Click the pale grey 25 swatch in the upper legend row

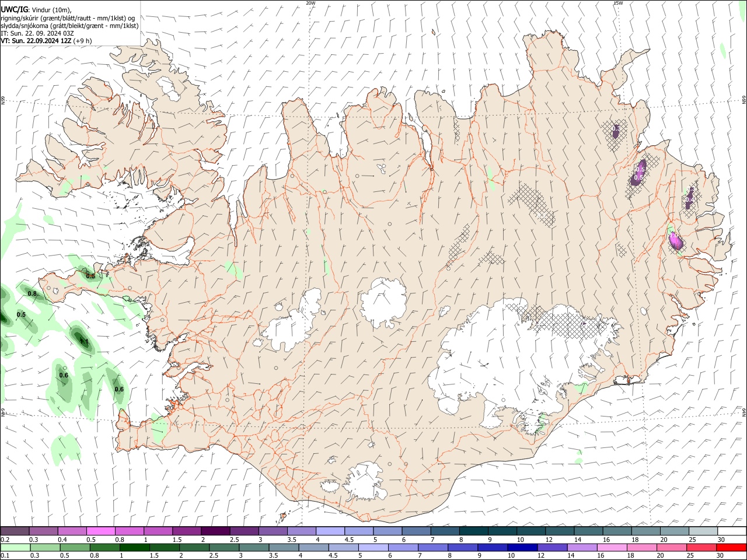[703, 531]
